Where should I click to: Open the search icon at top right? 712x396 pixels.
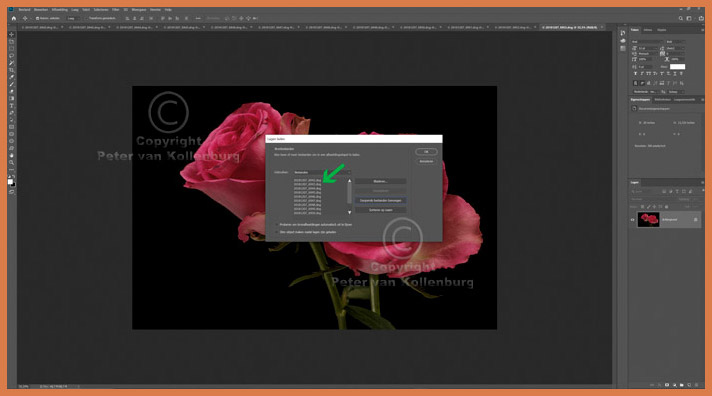681,19
